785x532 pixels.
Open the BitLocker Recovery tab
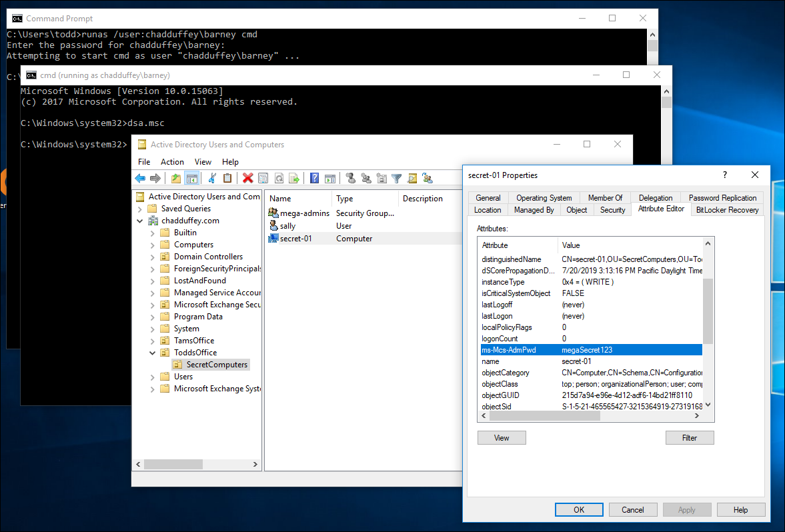pyautogui.click(x=727, y=210)
